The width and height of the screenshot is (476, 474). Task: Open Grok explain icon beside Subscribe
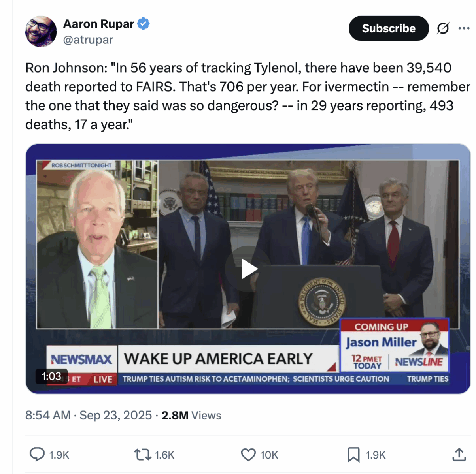443,28
